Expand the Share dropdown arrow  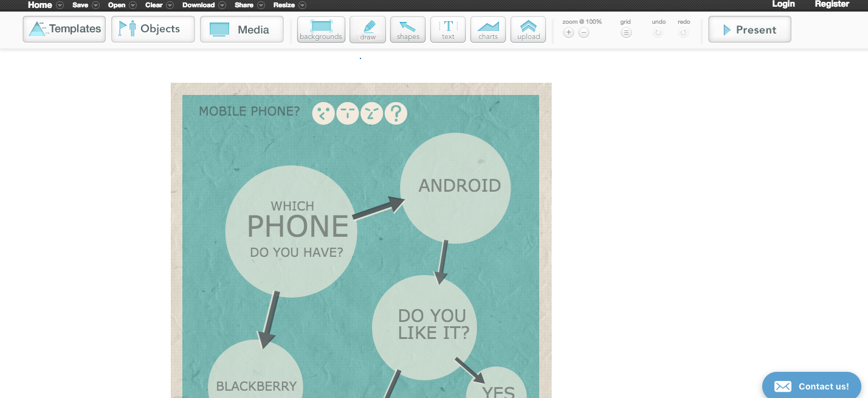tap(261, 5)
